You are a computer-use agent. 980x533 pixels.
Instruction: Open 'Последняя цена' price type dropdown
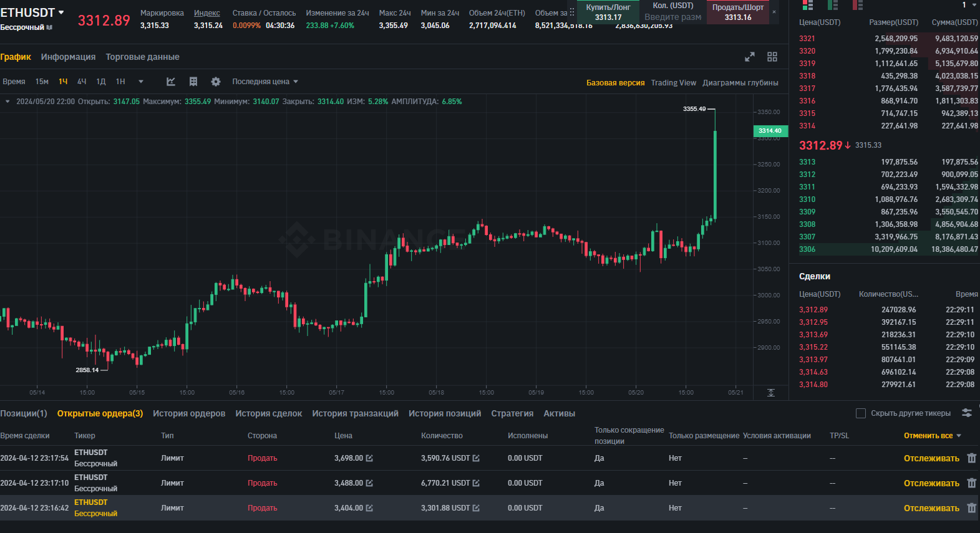click(265, 82)
